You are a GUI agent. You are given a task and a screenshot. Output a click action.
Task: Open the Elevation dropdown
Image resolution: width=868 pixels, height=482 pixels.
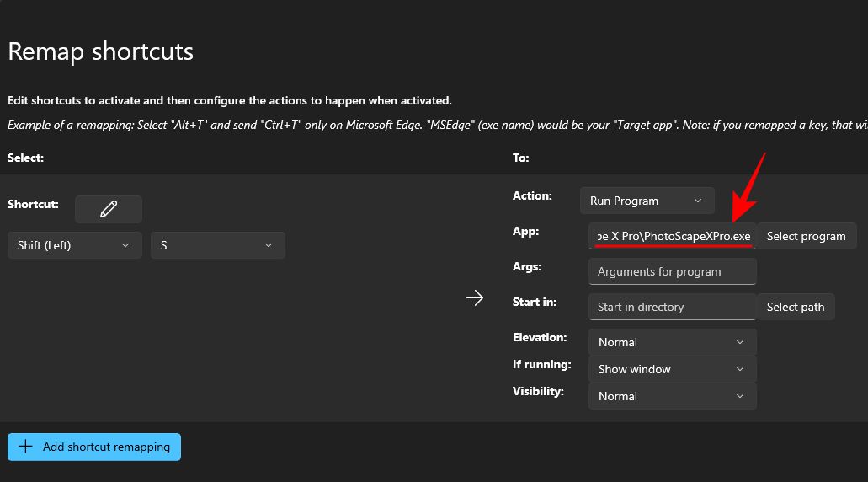(672, 342)
